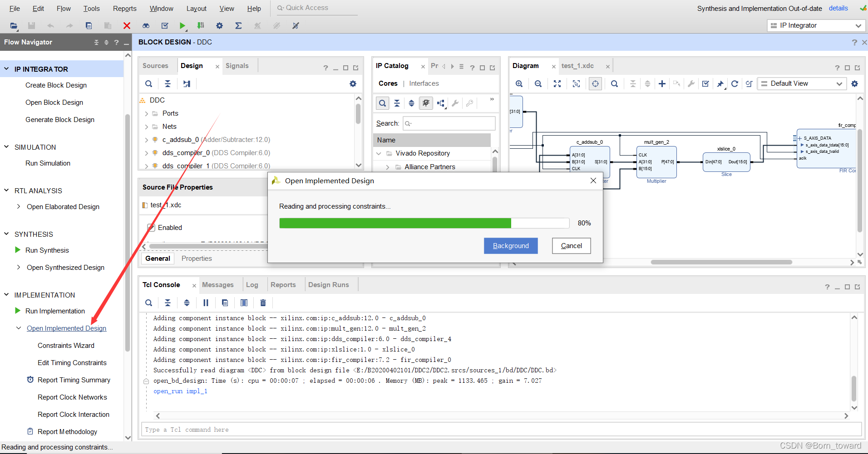The image size is (868, 454).
Task: Expand dds_compiler_0 in Design tree
Action: [x=146, y=153]
